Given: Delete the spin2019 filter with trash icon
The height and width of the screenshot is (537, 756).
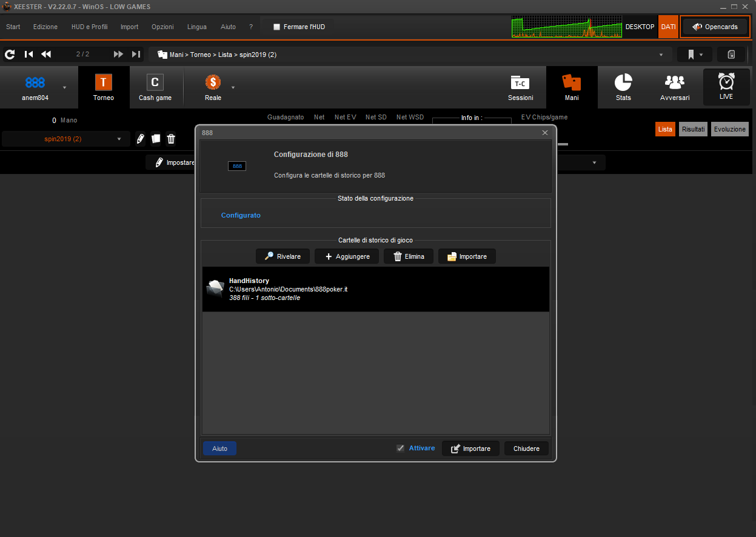Looking at the screenshot, I should (x=171, y=139).
